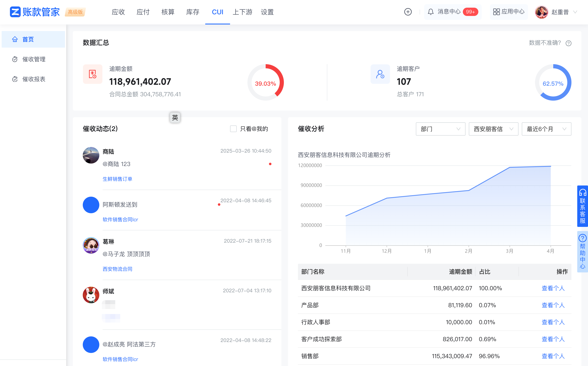
Task: Switch to the 核算 top tab
Action: 168,12
